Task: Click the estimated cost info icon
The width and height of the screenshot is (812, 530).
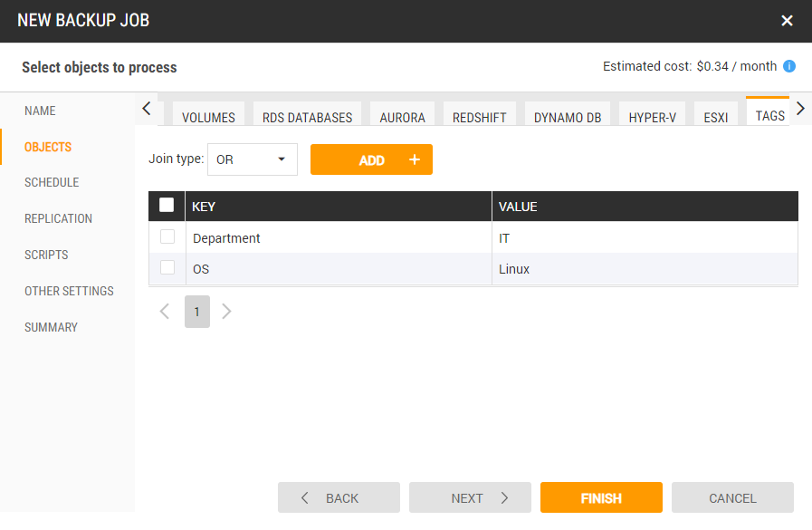Action: (x=789, y=66)
